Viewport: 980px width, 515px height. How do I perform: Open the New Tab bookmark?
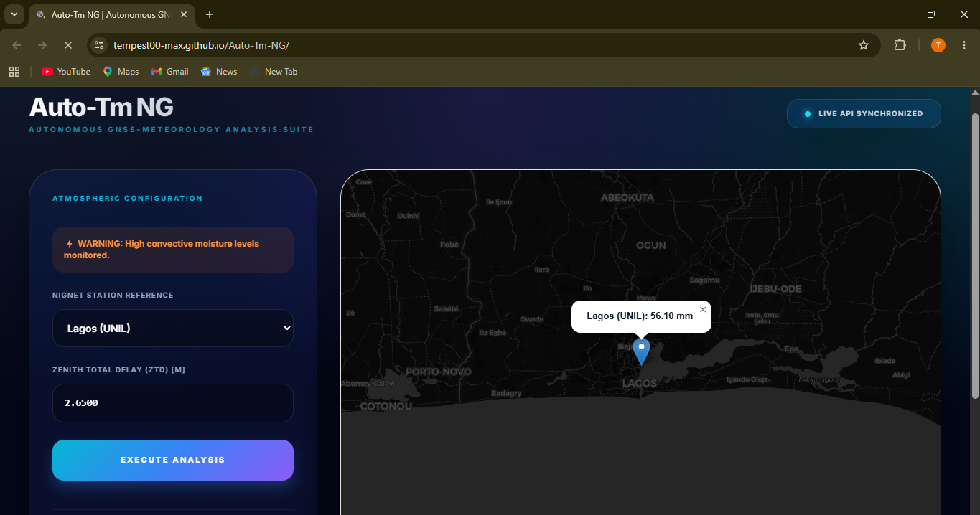click(x=273, y=72)
